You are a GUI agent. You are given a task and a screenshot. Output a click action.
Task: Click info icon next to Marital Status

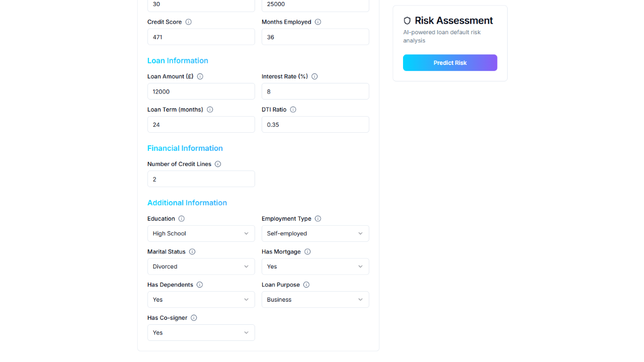tap(192, 252)
